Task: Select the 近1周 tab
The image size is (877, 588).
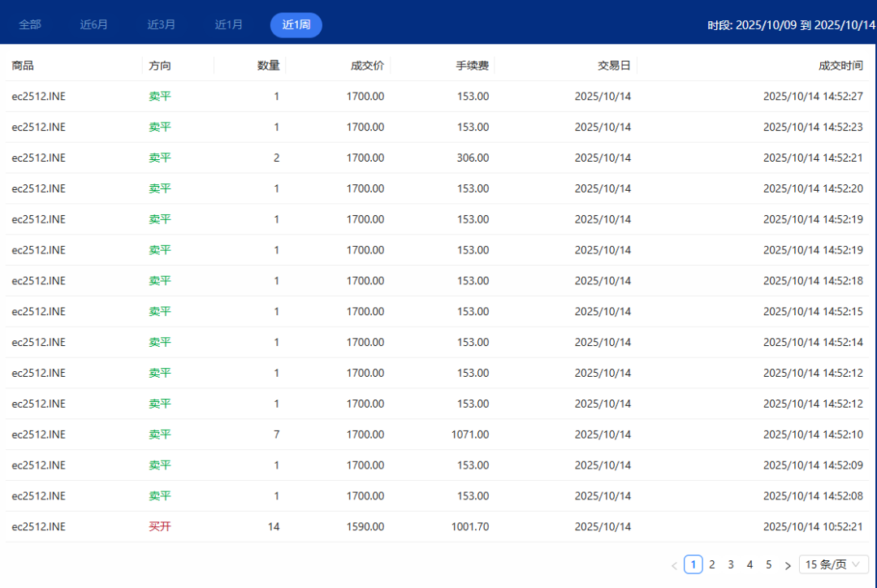Action: [296, 24]
